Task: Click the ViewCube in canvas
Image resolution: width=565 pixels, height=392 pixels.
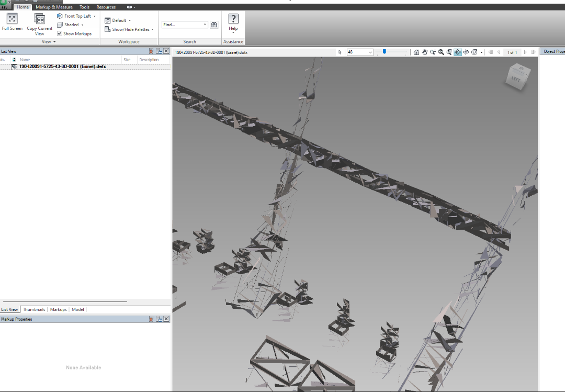Action: (x=515, y=76)
